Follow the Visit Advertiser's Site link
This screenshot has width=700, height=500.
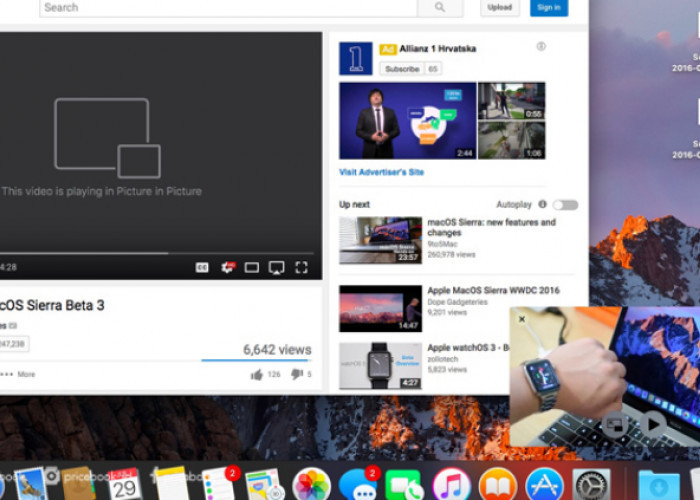click(382, 172)
